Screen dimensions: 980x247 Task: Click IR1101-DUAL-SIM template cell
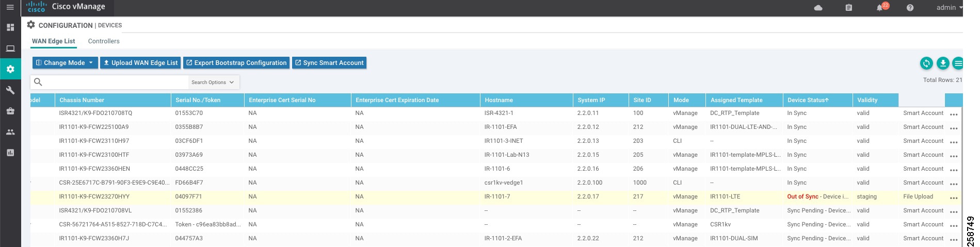[734, 238]
